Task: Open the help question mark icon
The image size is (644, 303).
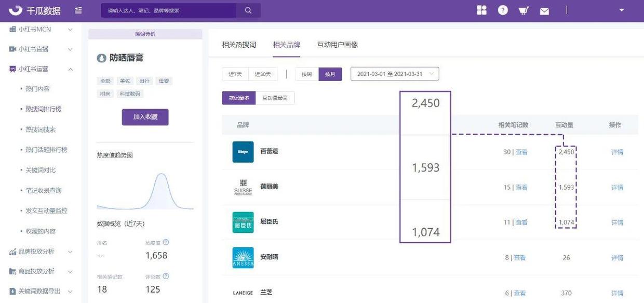Action: tap(502, 10)
